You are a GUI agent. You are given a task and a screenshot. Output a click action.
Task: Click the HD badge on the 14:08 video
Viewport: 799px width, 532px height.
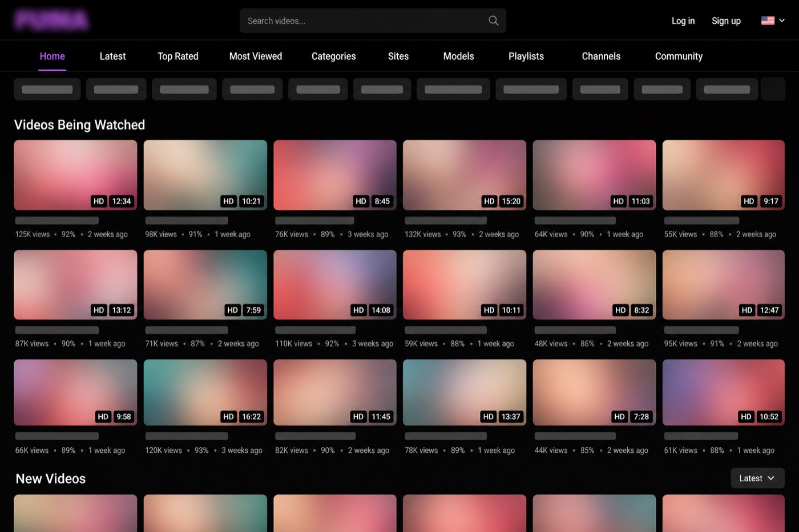click(358, 310)
